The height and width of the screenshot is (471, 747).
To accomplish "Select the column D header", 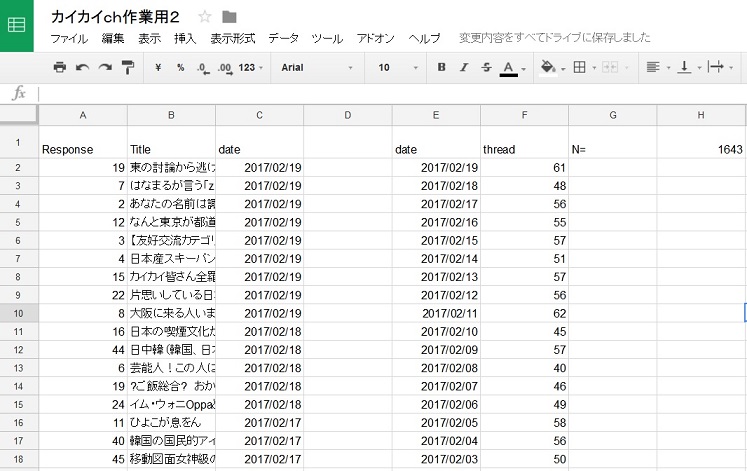I will (x=347, y=115).
